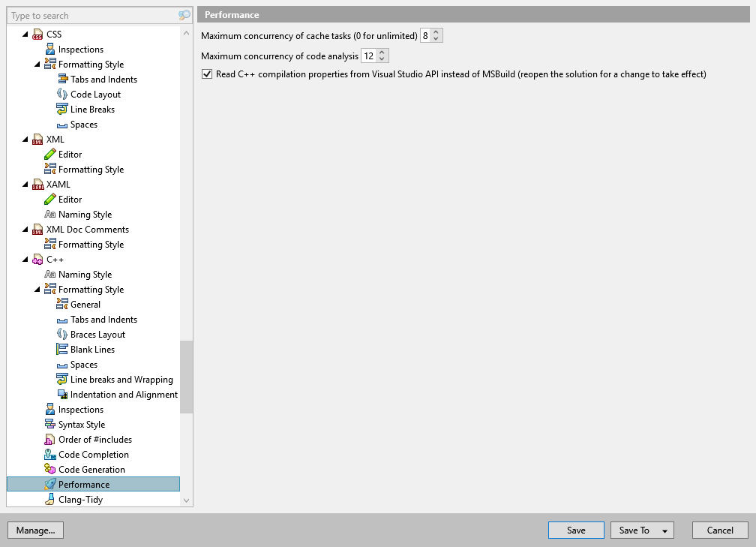This screenshot has height=547, width=756.
Task: Click the Manage button
Action: (x=35, y=530)
